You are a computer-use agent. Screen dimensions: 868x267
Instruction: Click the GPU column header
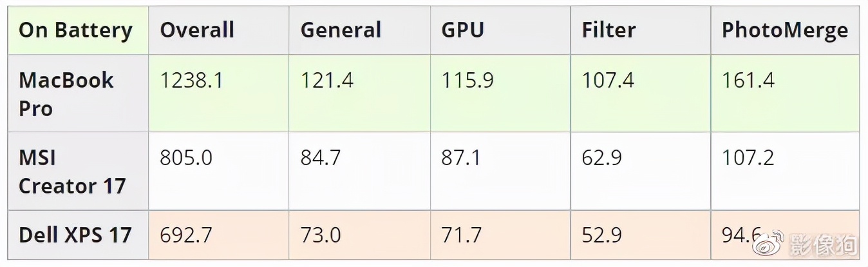pyautogui.click(x=462, y=30)
